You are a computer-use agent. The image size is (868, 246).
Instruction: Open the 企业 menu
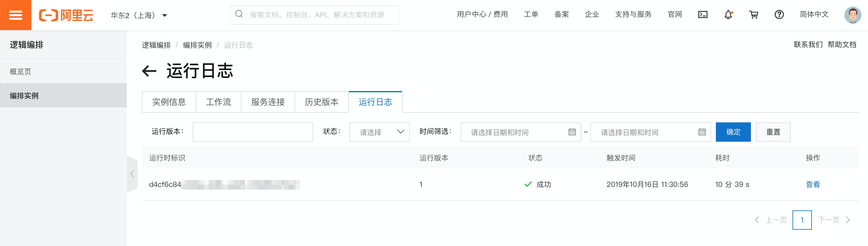(592, 14)
